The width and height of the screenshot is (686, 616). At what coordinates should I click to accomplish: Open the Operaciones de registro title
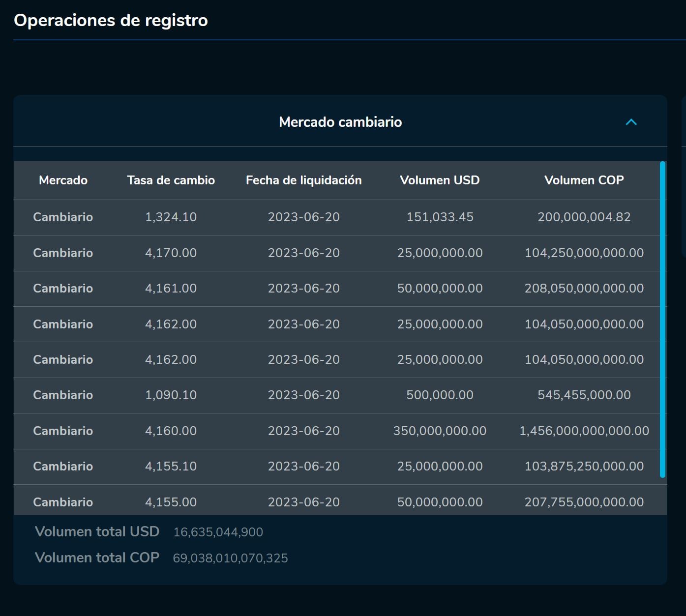tap(111, 20)
